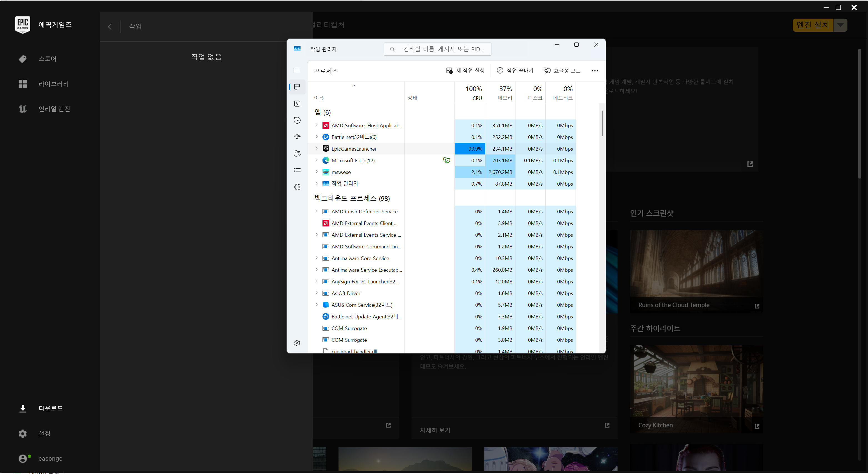Select the COM Surrogate 1.9MB process row
Screen dimensions: 868x474
click(x=442, y=328)
